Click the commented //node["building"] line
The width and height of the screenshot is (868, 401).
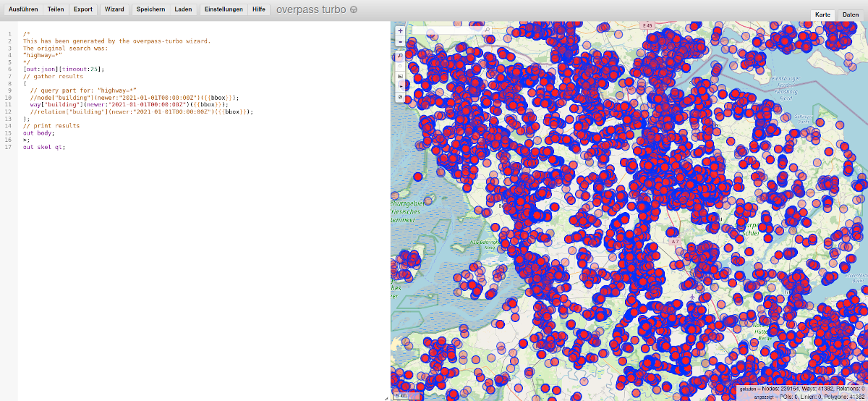[134, 97]
